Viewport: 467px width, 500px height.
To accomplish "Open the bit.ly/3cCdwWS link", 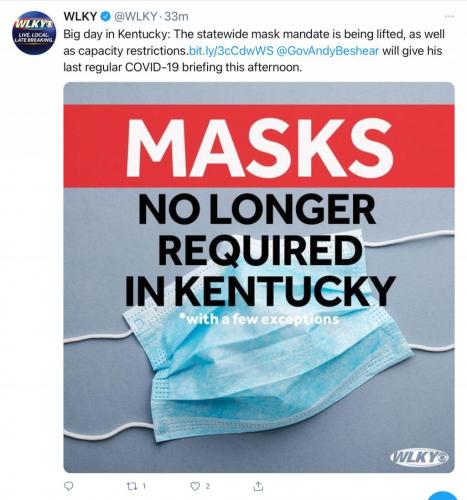I will pyautogui.click(x=231, y=51).
